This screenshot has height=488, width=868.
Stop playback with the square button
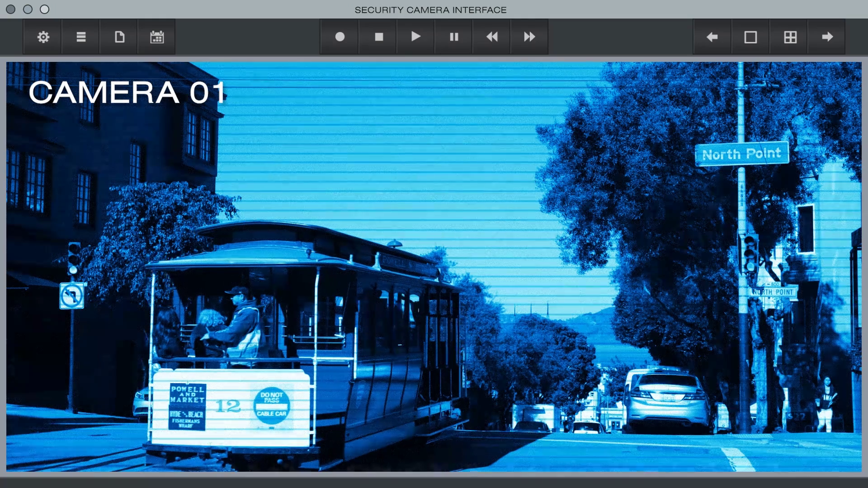tap(379, 37)
